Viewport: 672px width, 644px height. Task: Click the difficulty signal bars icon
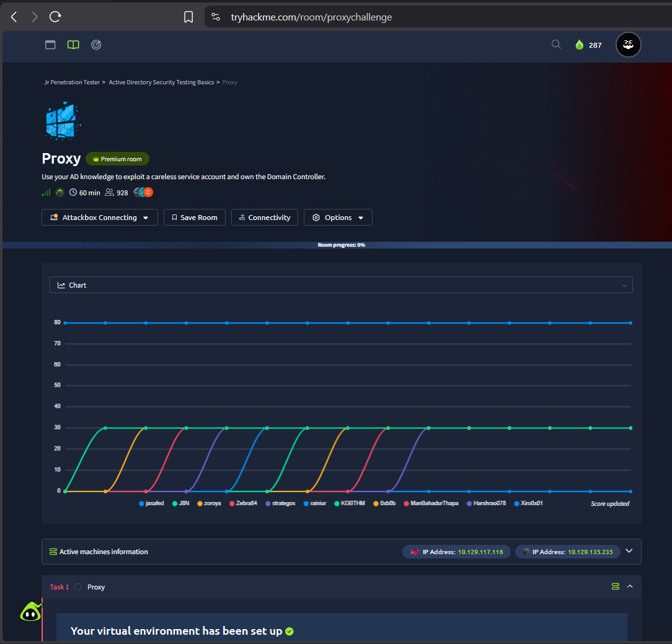pos(46,192)
